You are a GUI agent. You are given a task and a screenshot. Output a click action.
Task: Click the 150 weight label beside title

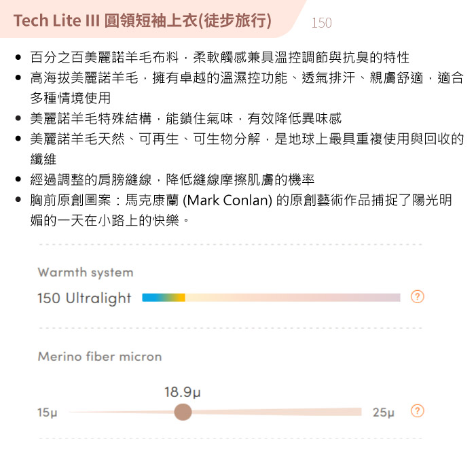point(321,23)
